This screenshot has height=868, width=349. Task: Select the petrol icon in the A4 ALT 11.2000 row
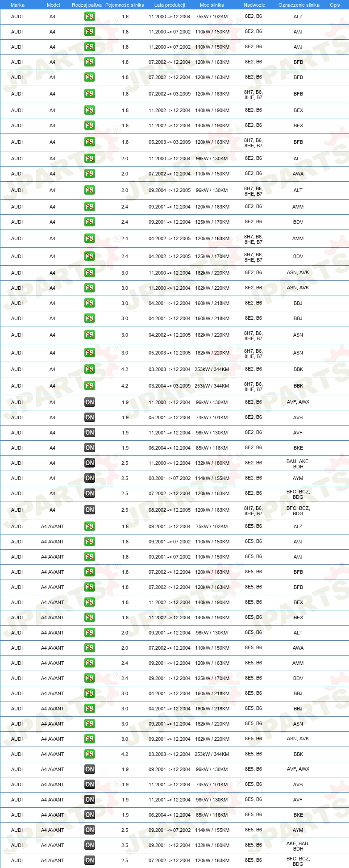click(x=90, y=159)
